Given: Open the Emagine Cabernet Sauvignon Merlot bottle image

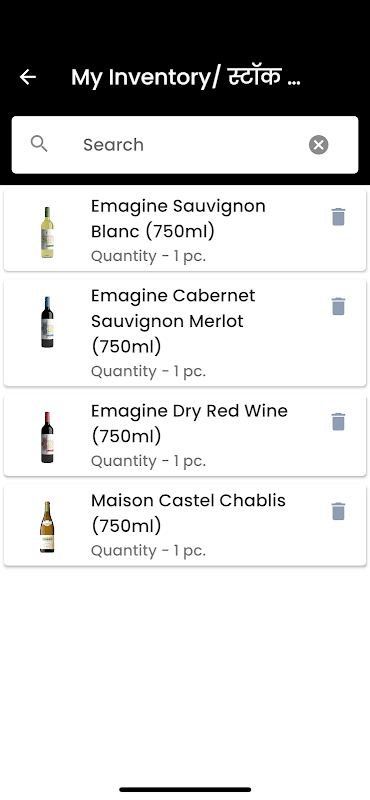Looking at the screenshot, I should click(47, 322).
